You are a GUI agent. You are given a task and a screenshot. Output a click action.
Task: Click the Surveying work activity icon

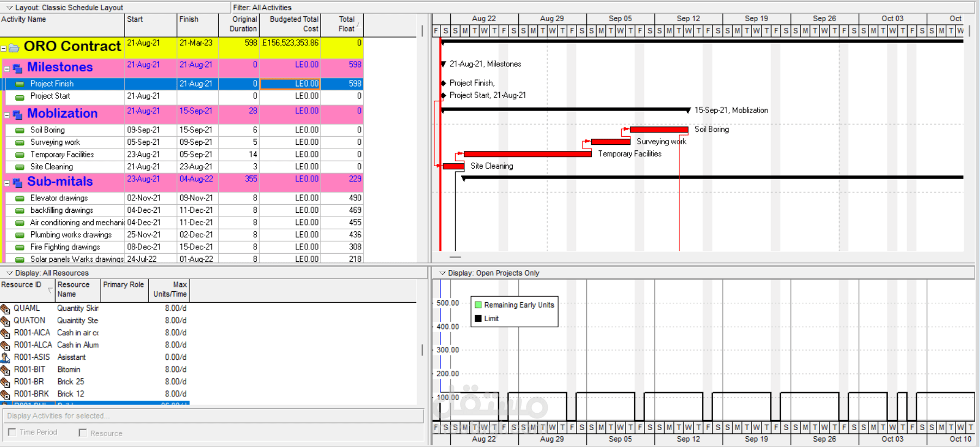click(x=20, y=143)
